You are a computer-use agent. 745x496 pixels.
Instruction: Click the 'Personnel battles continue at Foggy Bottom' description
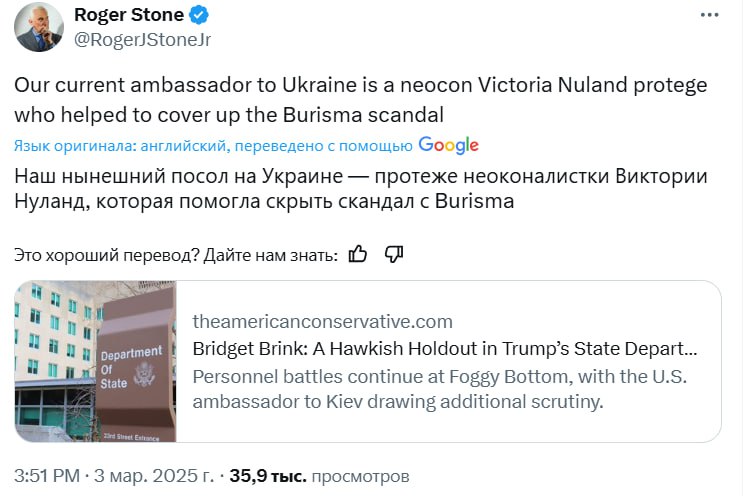point(439,390)
